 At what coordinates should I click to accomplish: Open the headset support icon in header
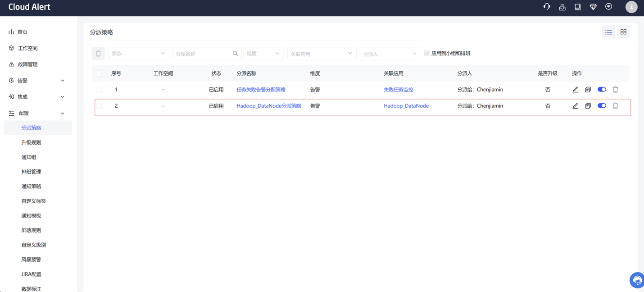tap(547, 7)
